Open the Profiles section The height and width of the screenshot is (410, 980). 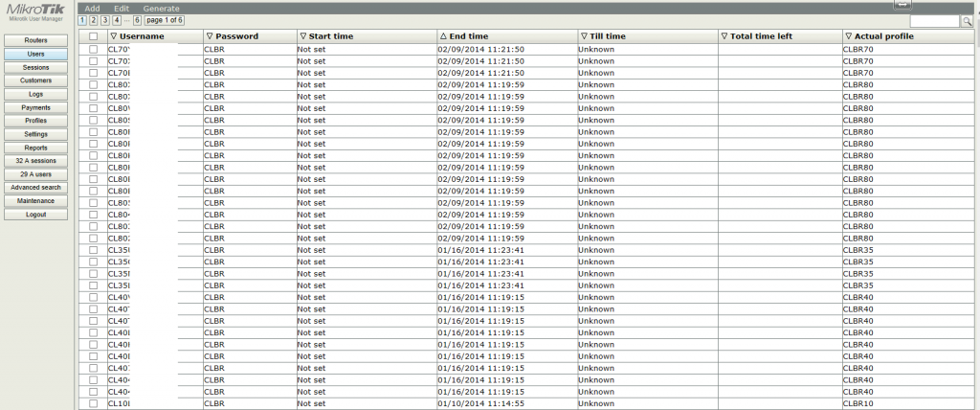coord(36,121)
